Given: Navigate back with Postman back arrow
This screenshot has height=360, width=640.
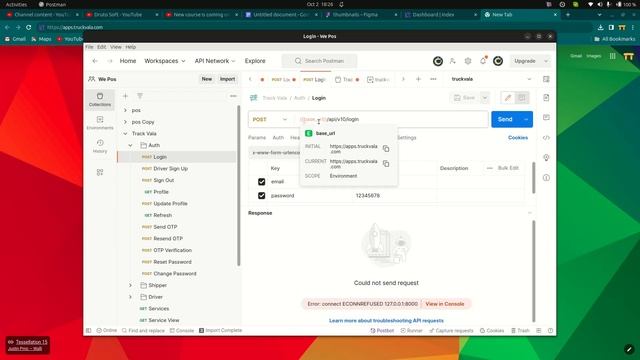Looking at the screenshot, I should (x=95, y=61).
